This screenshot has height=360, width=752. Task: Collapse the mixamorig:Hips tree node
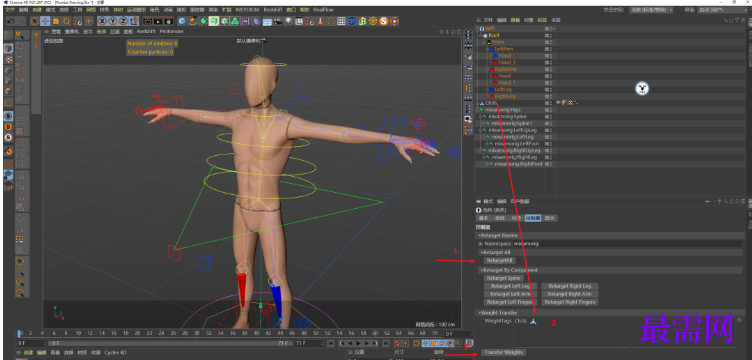pos(477,110)
